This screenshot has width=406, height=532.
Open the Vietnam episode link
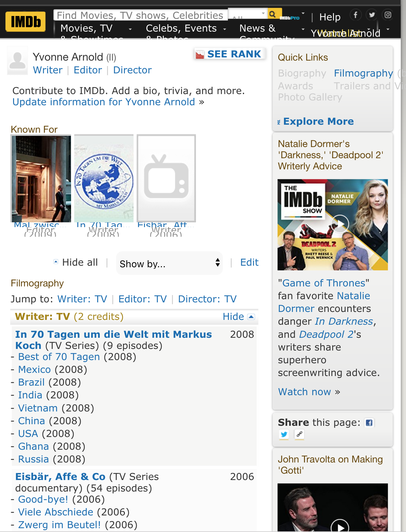38,408
